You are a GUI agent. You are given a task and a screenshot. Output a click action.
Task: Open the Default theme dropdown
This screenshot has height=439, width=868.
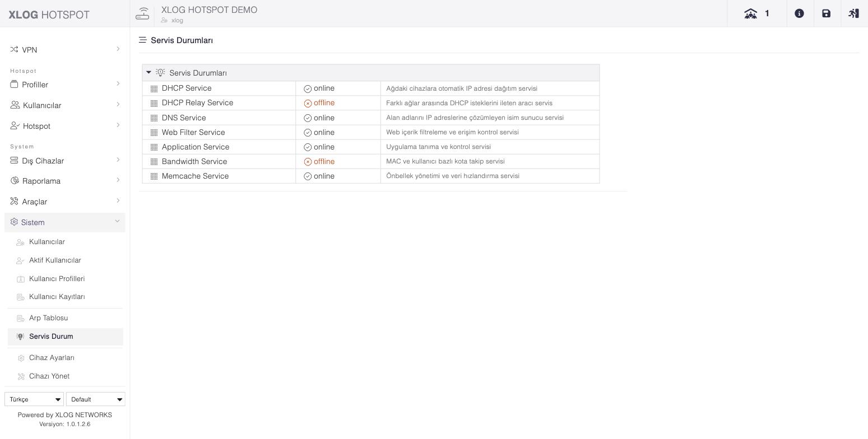96,399
